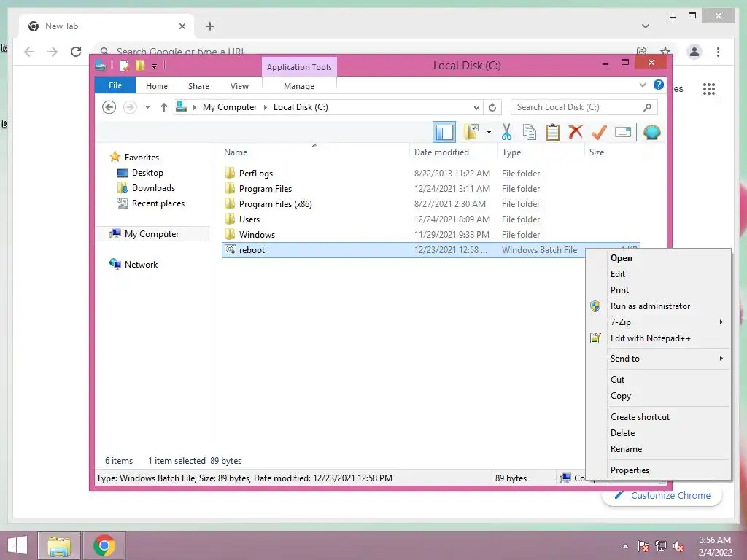Viewport: 747px width, 560px height.
Task: Choose Edit with Notepad++
Action: tap(659, 338)
